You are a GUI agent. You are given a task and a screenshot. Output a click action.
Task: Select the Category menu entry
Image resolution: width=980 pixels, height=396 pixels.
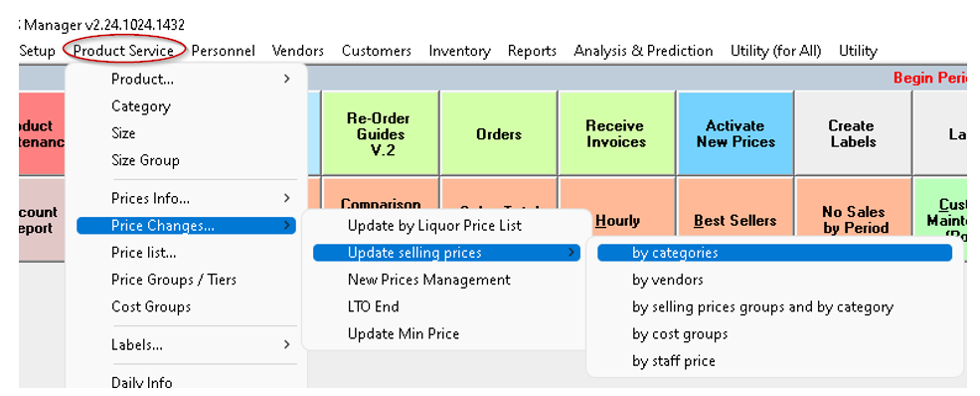tap(186, 106)
